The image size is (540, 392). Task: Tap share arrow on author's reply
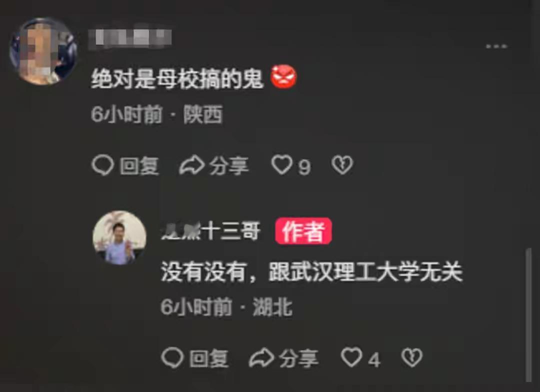click(x=261, y=357)
